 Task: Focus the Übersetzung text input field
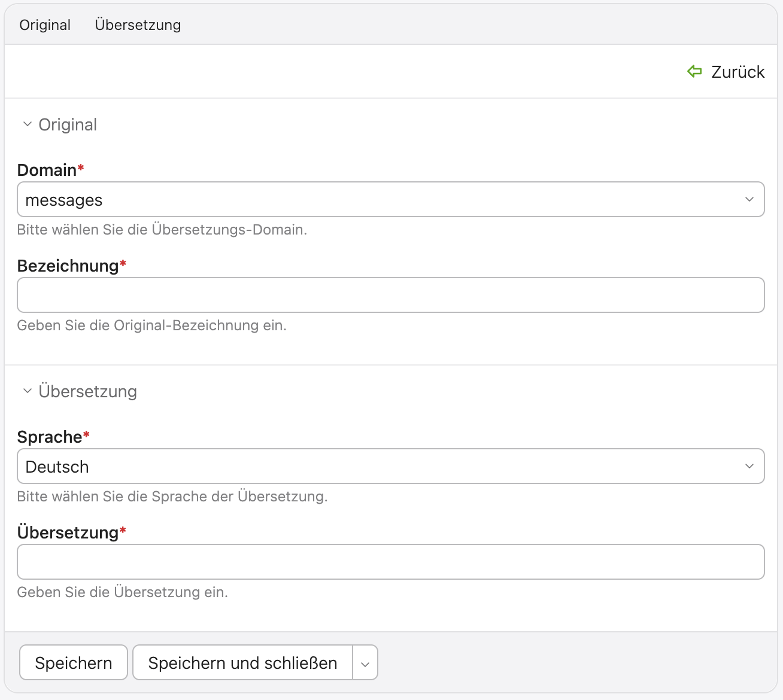click(x=390, y=562)
